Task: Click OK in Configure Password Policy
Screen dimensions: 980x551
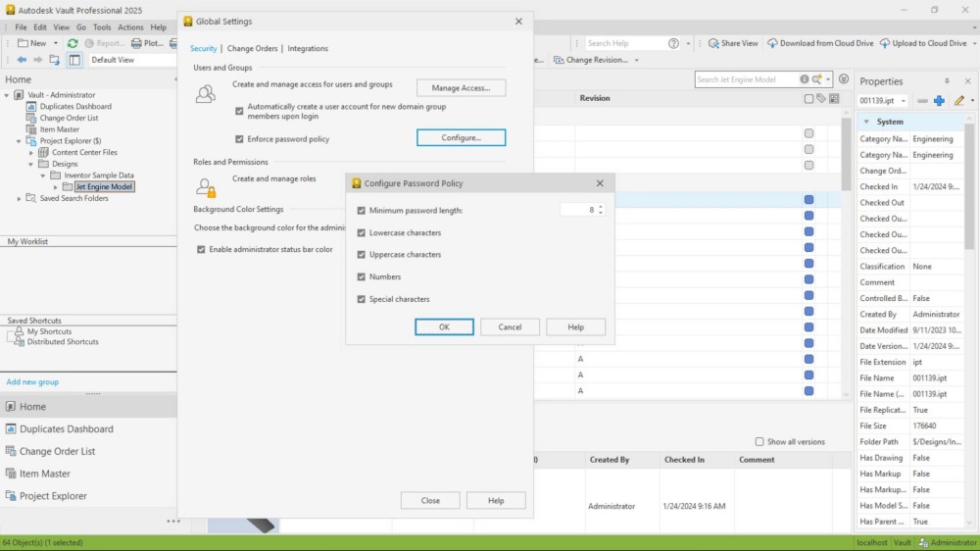Action: pos(444,327)
